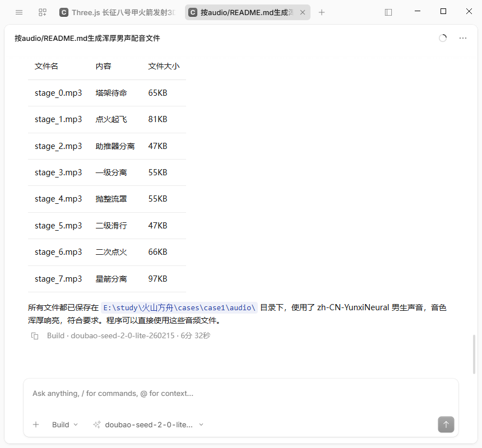The image size is (482, 448).
Task: Click the 81KB size value
Action: pyautogui.click(x=157, y=119)
